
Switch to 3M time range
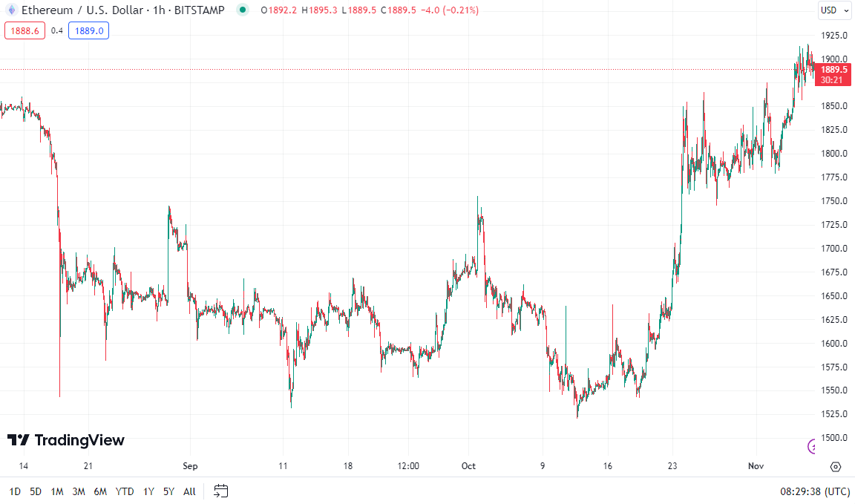tap(79, 491)
